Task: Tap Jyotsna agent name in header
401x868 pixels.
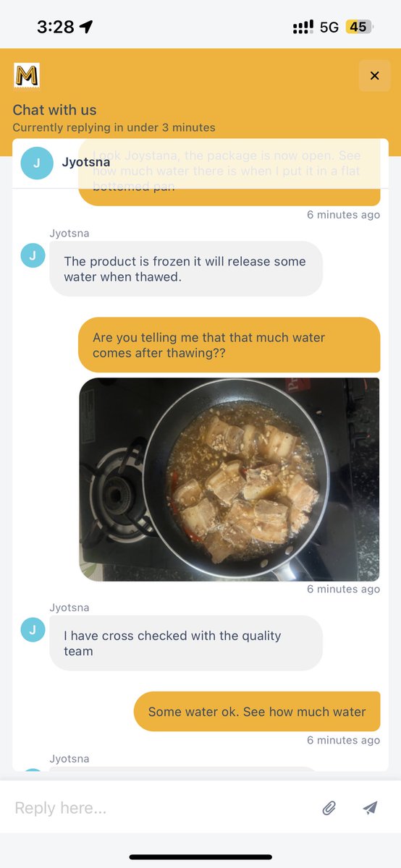Action: tap(86, 162)
